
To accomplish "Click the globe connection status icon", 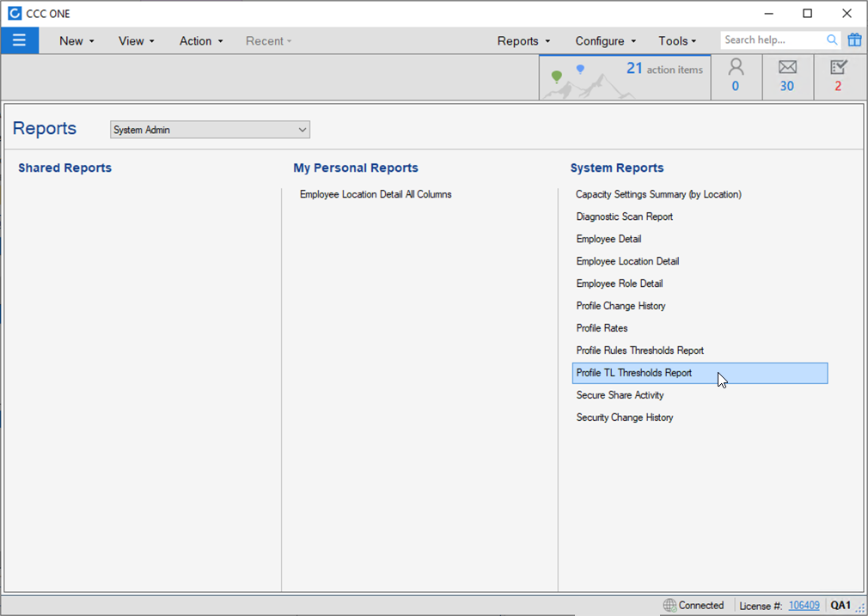I will click(x=669, y=606).
